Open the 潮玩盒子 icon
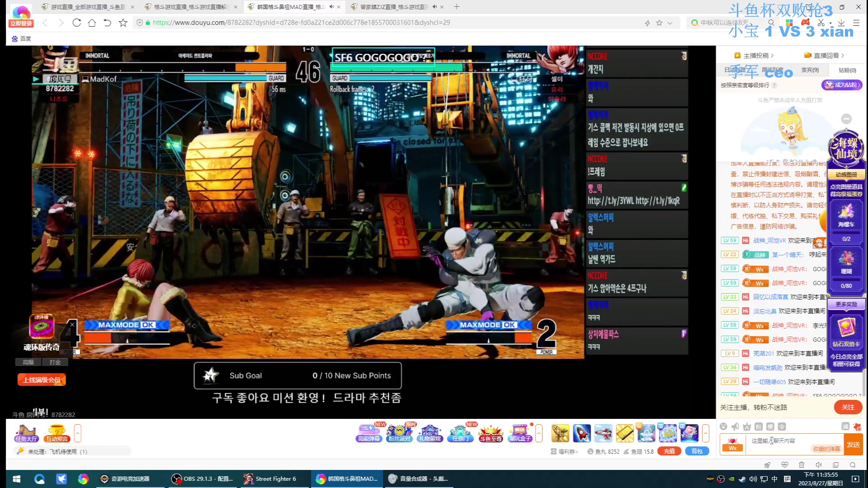Screen dimensions: 868x488 (x=520, y=433)
